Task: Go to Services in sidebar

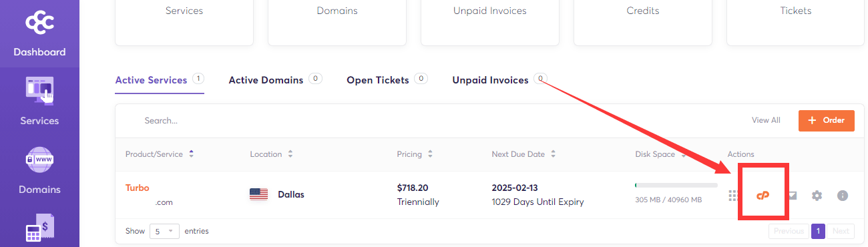Action: (39, 101)
